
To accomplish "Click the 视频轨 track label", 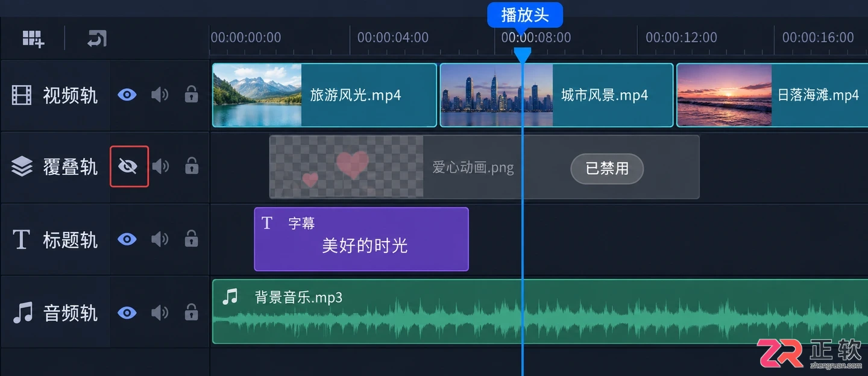I will pyautogui.click(x=70, y=95).
